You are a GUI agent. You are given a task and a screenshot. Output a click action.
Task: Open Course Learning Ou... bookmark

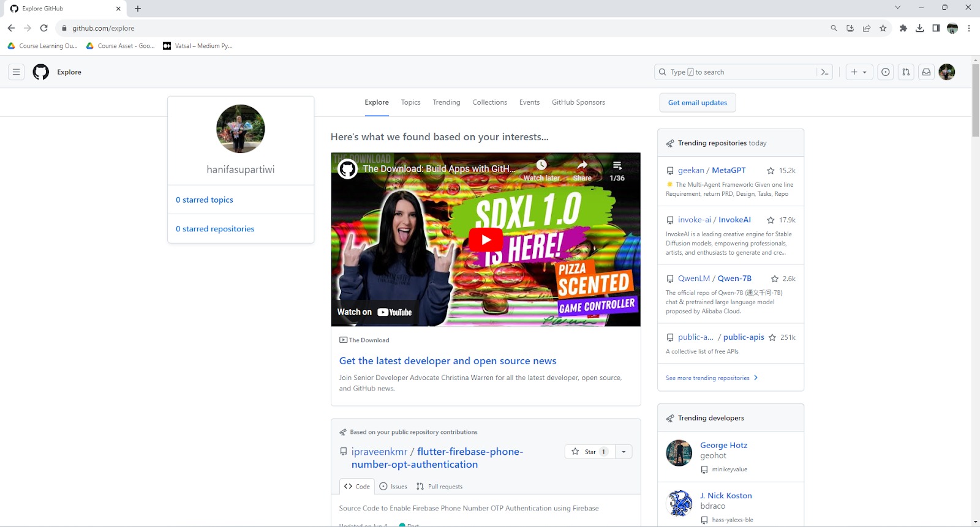(42, 46)
